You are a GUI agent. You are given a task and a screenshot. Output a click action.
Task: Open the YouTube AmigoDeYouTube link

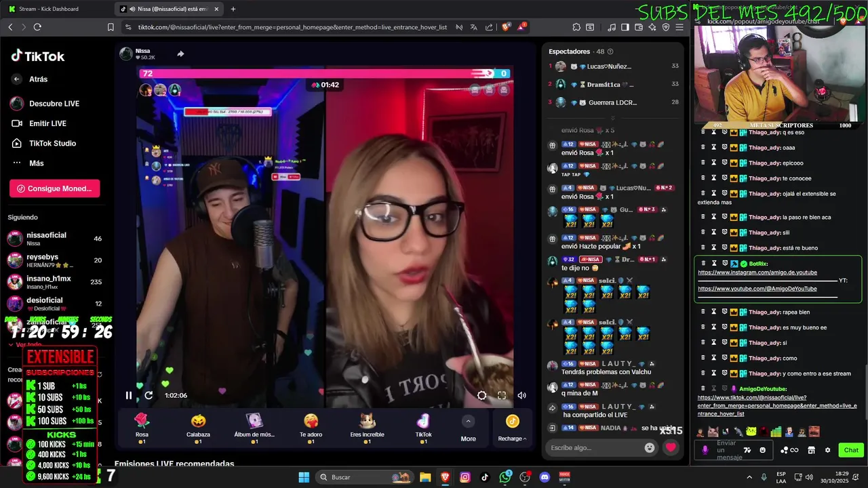(757, 289)
